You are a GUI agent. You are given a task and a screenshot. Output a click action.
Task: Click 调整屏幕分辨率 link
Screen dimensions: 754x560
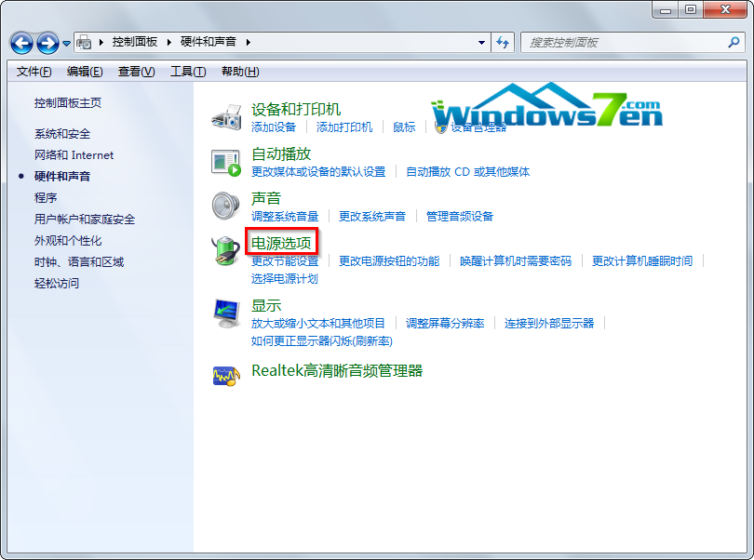point(445,323)
